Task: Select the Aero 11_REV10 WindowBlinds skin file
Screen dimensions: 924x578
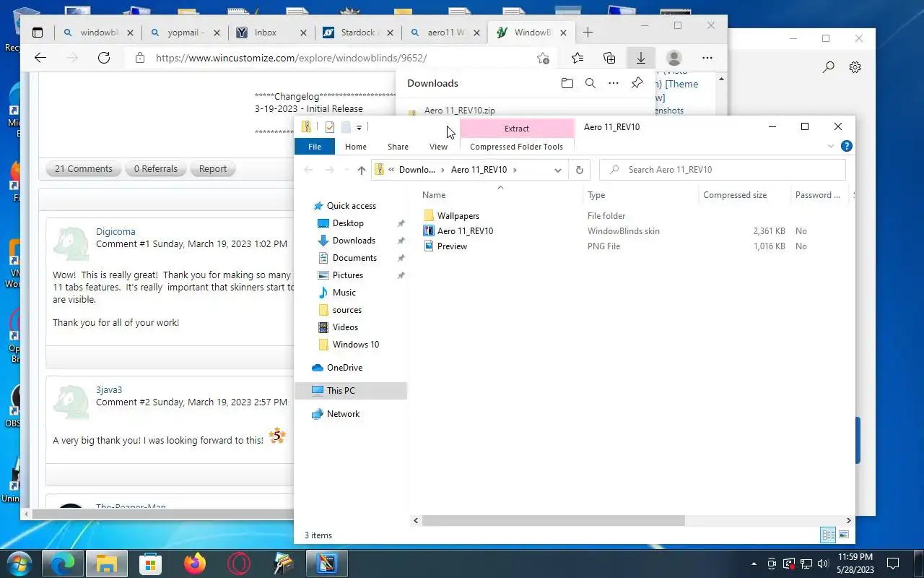Action: coord(465,231)
